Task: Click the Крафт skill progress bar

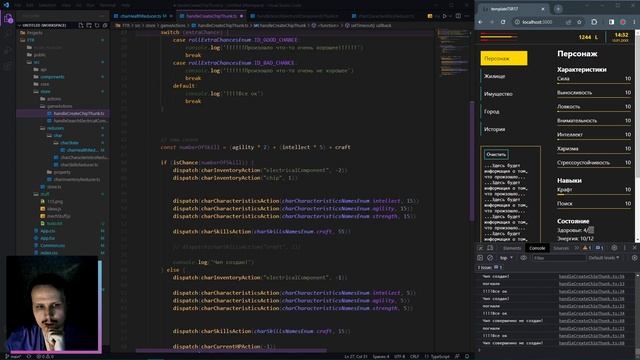Action: (x=594, y=194)
